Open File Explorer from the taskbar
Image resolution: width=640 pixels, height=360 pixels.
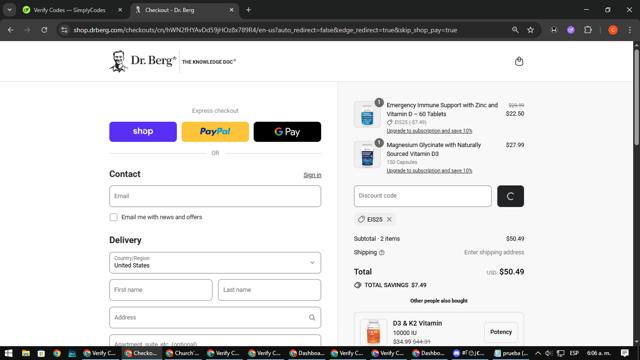(26, 353)
